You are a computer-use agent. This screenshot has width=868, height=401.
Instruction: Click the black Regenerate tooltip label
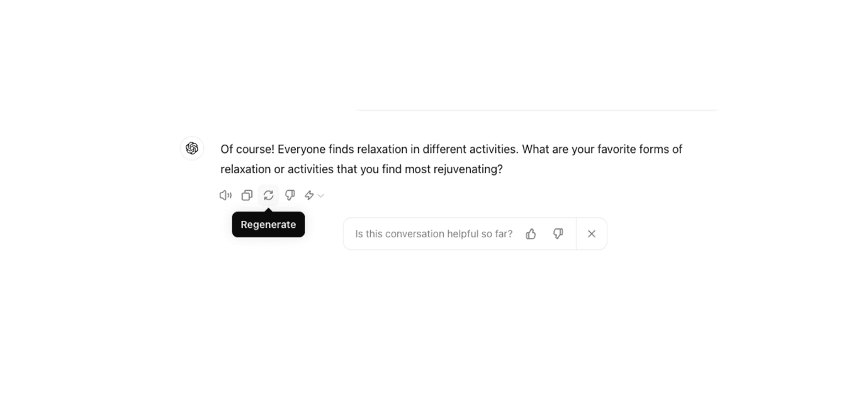pos(268,225)
